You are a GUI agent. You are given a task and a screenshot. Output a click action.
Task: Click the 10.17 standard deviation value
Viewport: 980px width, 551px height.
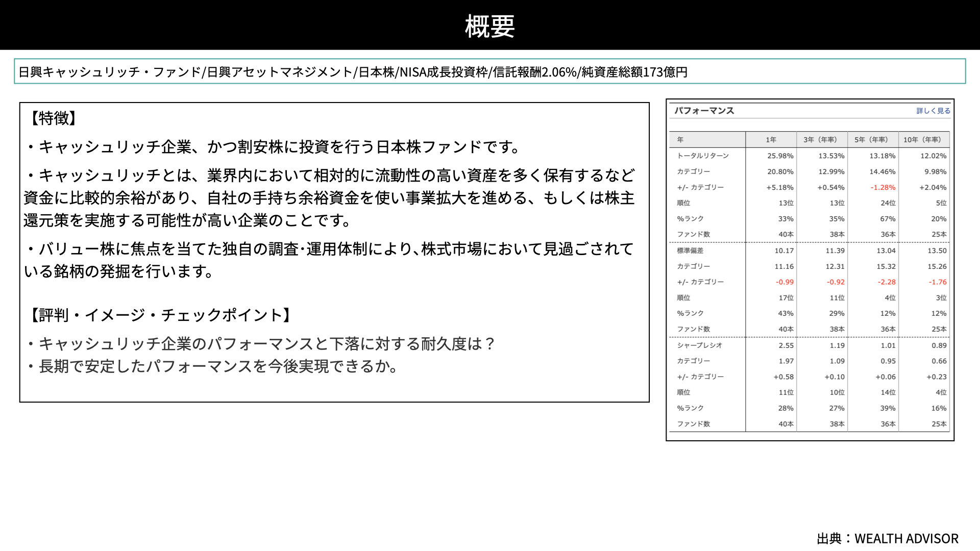(x=784, y=251)
